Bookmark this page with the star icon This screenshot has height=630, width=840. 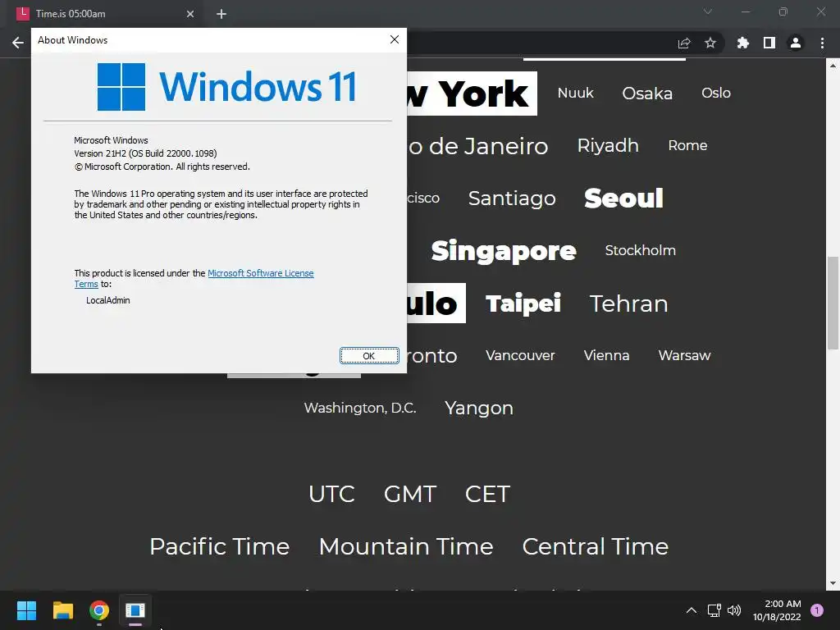coord(710,43)
